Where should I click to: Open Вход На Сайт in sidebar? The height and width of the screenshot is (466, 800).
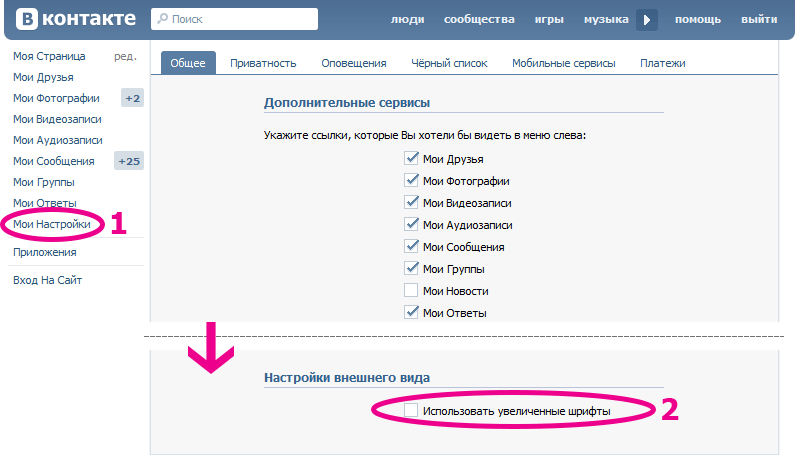(x=47, y=280)
